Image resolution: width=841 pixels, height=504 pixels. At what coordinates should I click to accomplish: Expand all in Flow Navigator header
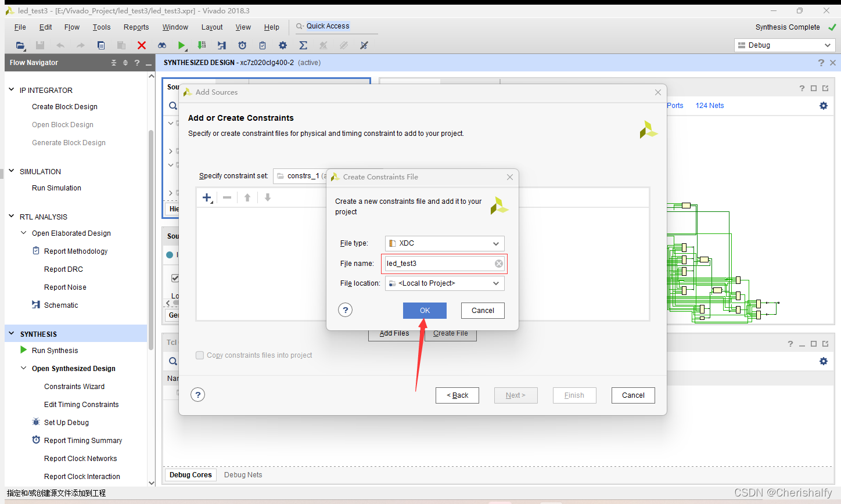coord(125,63)
